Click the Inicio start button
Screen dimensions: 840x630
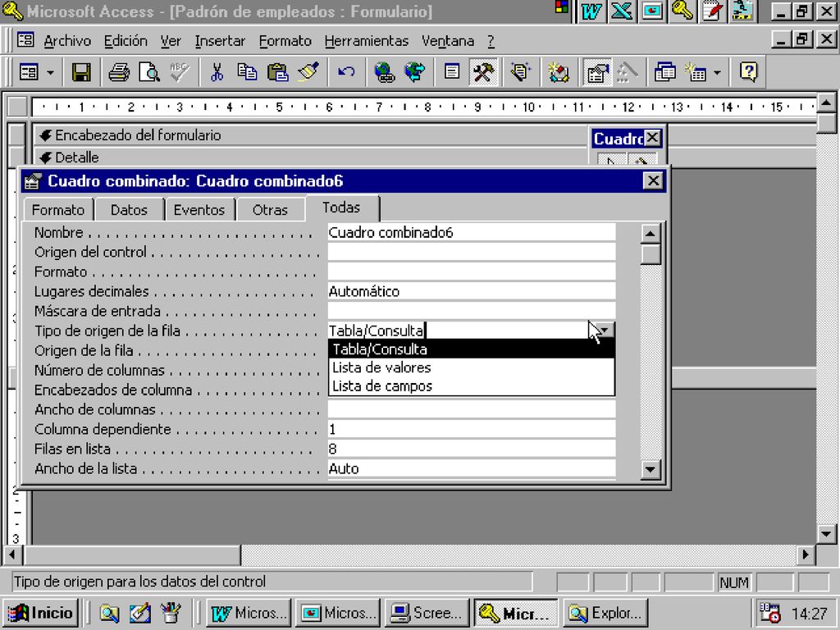pyautogui.click(x=41, y=613)
